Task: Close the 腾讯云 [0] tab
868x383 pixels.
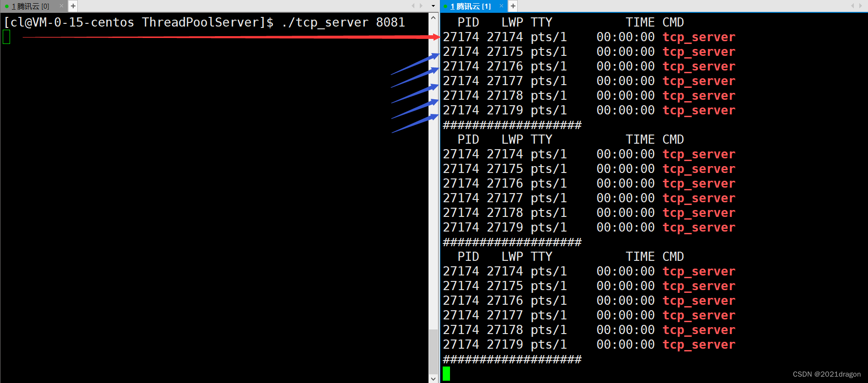Action: tap(62, 6)
